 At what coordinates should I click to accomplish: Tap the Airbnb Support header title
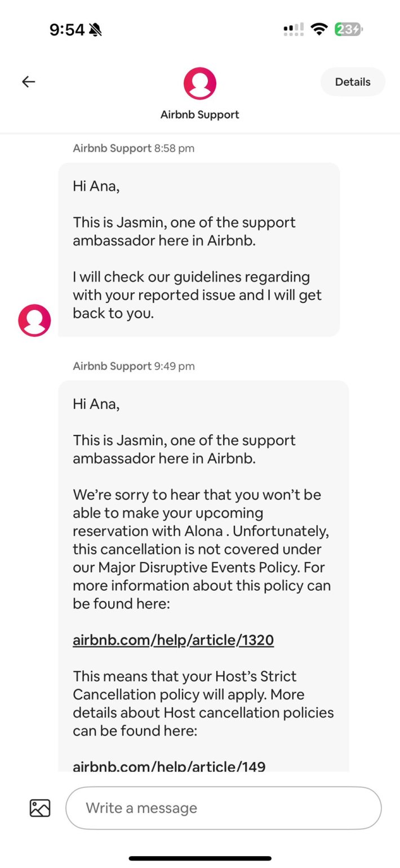pos(200,114)
